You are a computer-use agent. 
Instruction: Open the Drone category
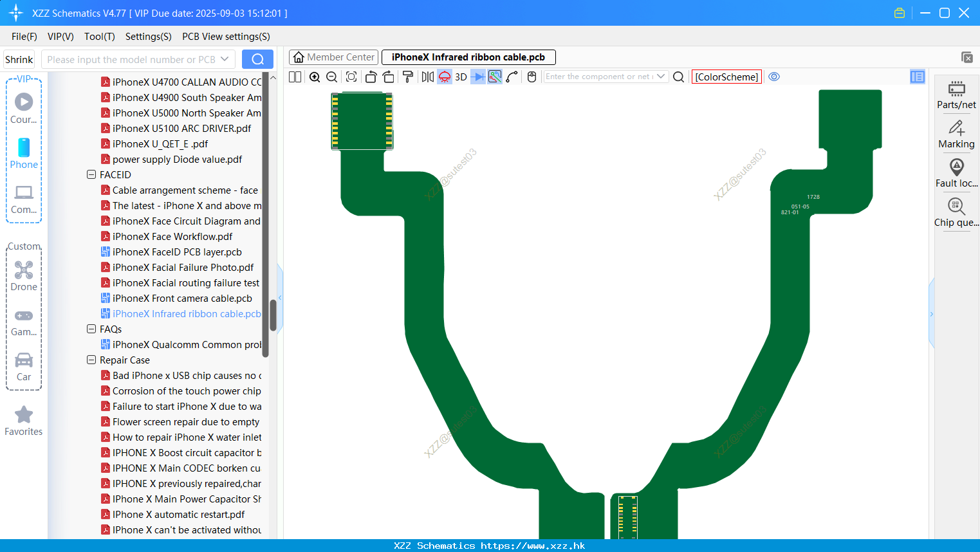[x=24, y=276]
